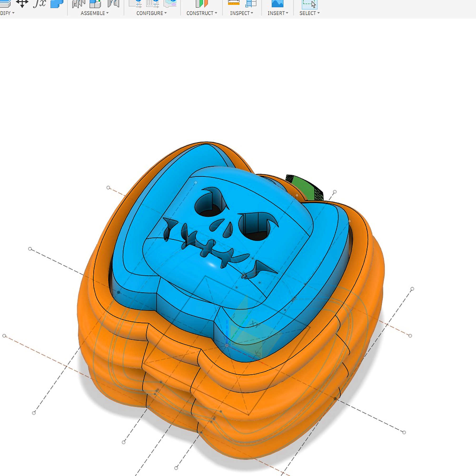Open the INSERT dropdown menu
Image resolution: width=476 pixels, height=476 pixels.
coord(278,13)
